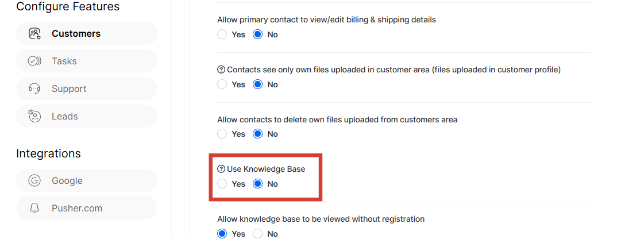Click the Pusher.com bell icon

click(34, 208)
